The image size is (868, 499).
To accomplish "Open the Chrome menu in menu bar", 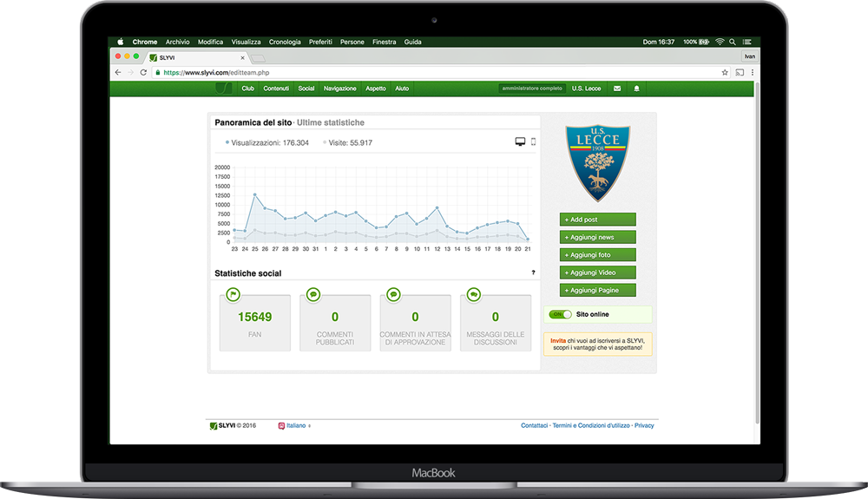I will pos(144,42).
